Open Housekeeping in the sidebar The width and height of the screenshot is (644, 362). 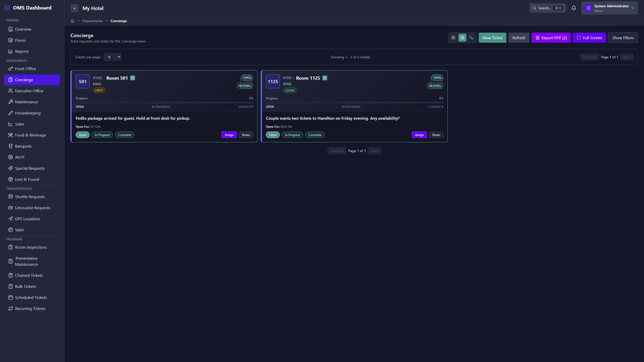click(x=28, y=113)
